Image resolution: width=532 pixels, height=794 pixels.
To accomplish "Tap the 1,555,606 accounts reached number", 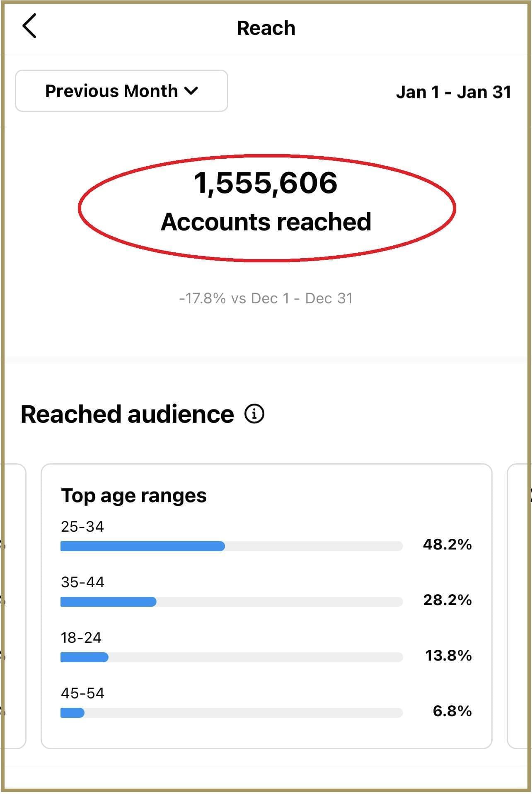I will click(266, 183).
